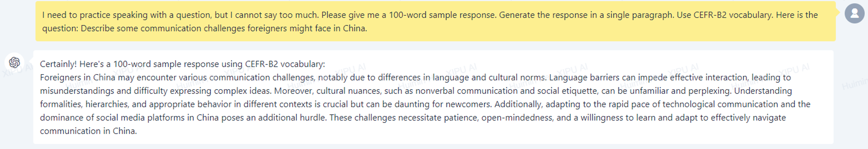Click the ChatGPT assistant logo icon

tap(15, 62)
